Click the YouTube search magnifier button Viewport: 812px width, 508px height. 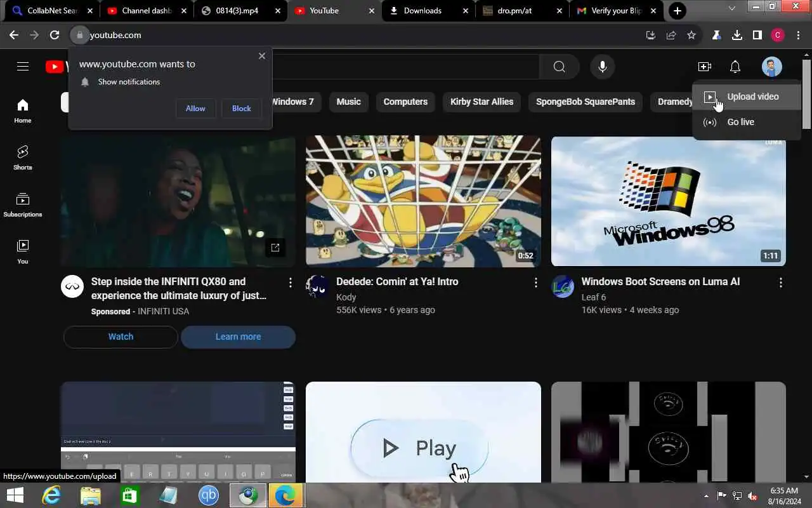[559, 67]
